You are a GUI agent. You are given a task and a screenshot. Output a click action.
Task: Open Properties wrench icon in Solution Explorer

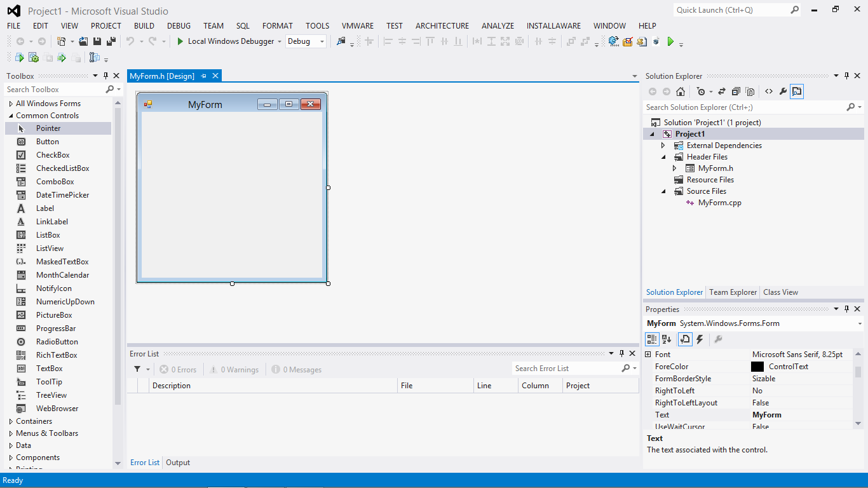783,91
